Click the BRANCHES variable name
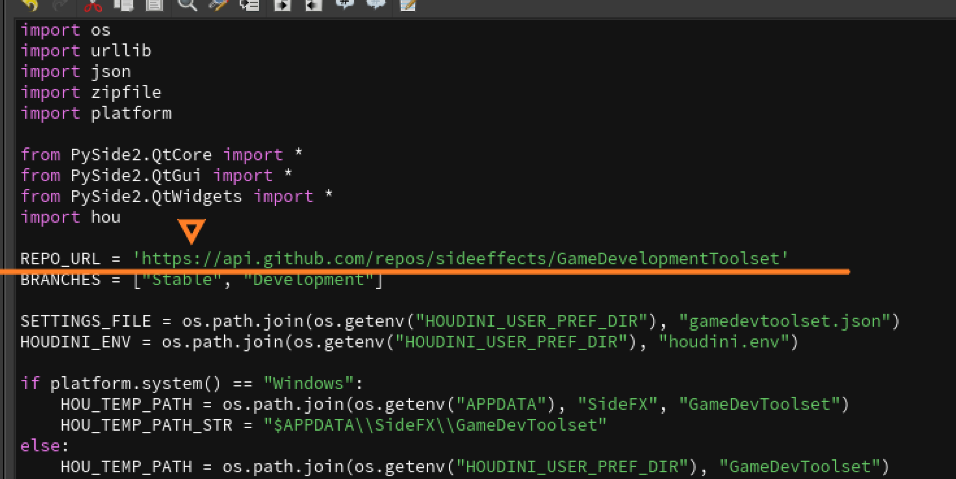956x479 pixels. [x=60, y=280]
